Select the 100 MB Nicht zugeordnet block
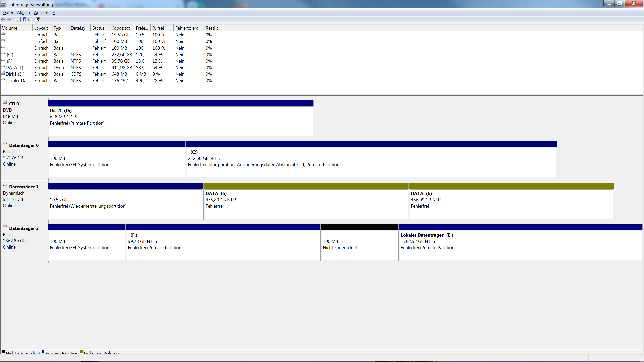The image size is (644, 362). pyautogui.click(x=359, y=245)
